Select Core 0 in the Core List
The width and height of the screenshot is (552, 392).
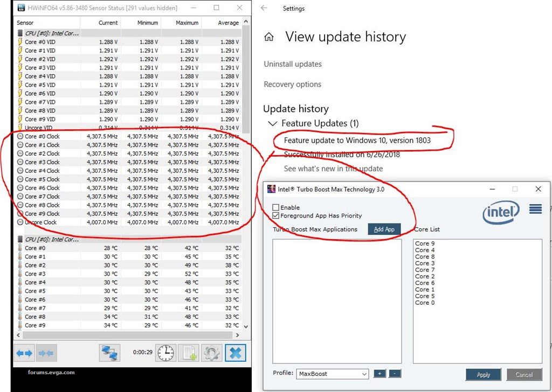425,303
